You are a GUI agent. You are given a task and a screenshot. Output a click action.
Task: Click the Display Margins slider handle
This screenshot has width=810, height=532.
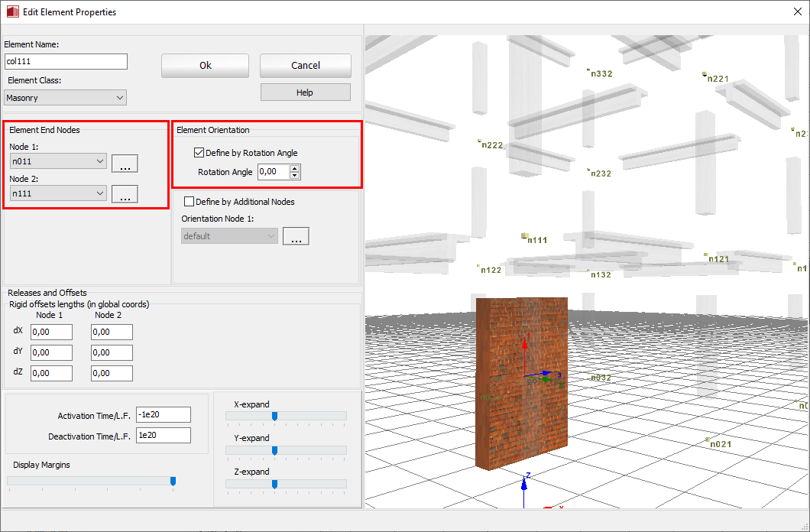coord(173,481)
